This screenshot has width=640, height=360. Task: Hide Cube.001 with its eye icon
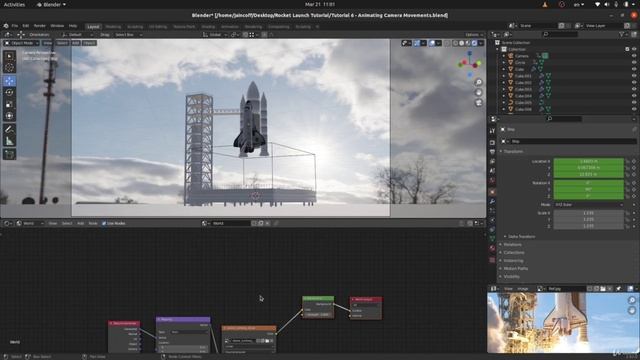(x=634, y=76)
